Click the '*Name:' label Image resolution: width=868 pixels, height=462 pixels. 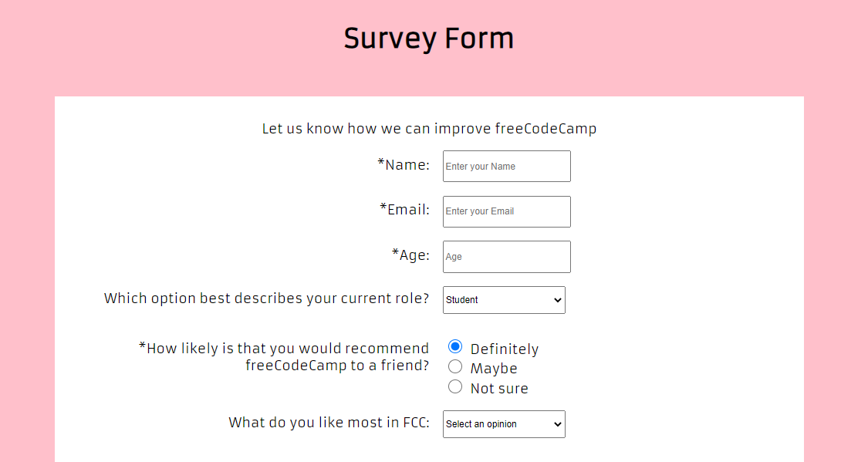pyautogui.click(x=404, y=164)
